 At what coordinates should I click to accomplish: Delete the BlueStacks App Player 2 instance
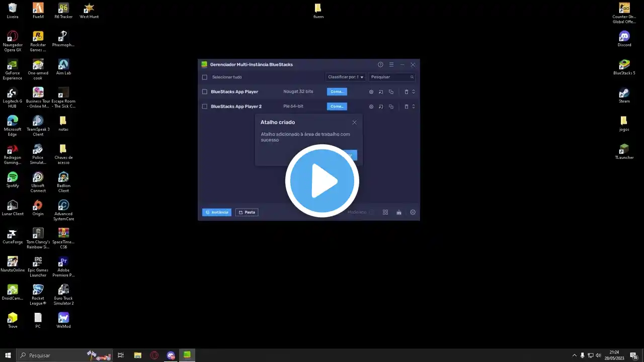[407, 107]
